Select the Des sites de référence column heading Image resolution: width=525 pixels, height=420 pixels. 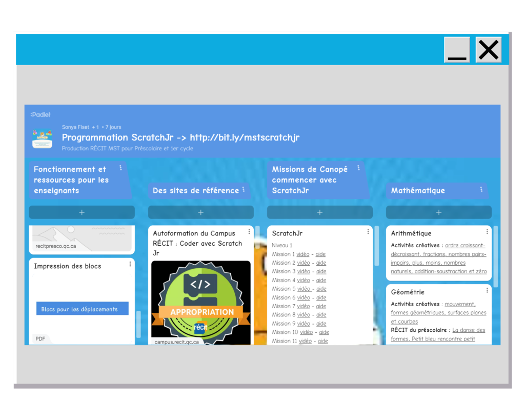pyautogui.click(x=196, y=191)
